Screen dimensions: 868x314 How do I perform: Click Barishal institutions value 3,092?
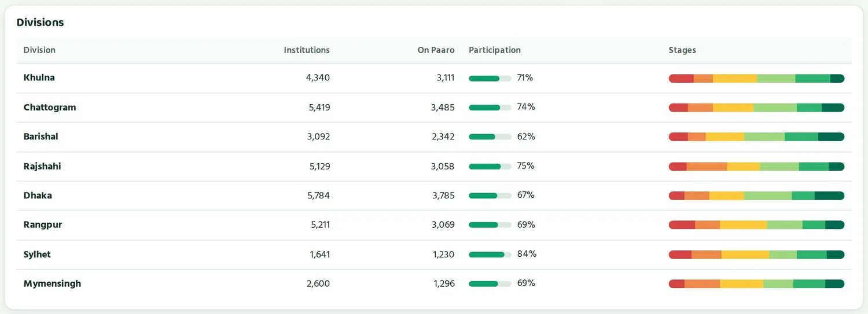click(x=318, y=136)
